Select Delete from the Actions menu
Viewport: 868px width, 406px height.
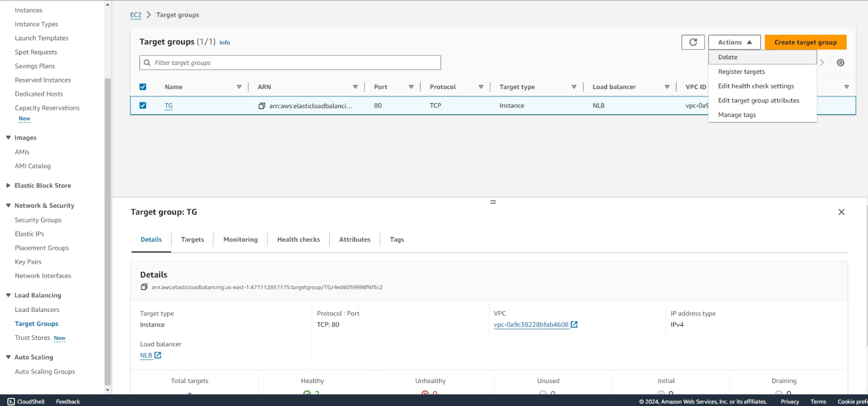728,57
